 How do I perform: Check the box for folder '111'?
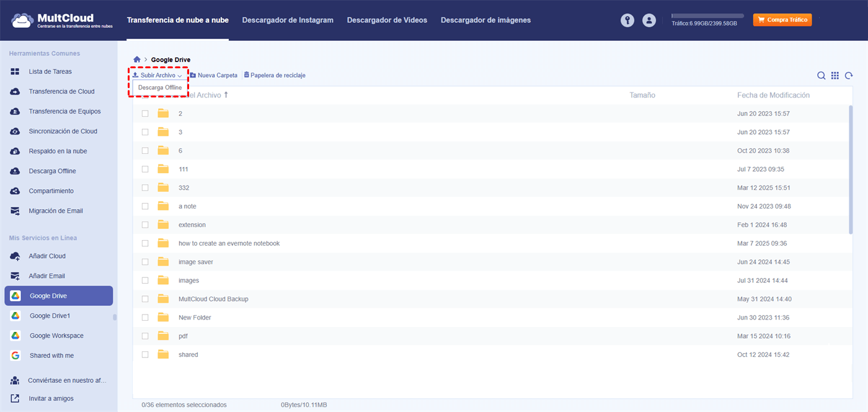[145, 169]
